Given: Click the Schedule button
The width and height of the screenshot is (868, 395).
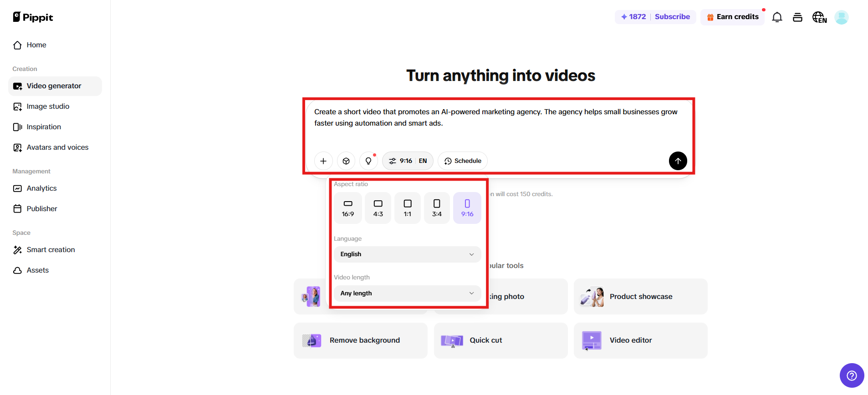Looking at the screenshot, I should coord(463,161).
